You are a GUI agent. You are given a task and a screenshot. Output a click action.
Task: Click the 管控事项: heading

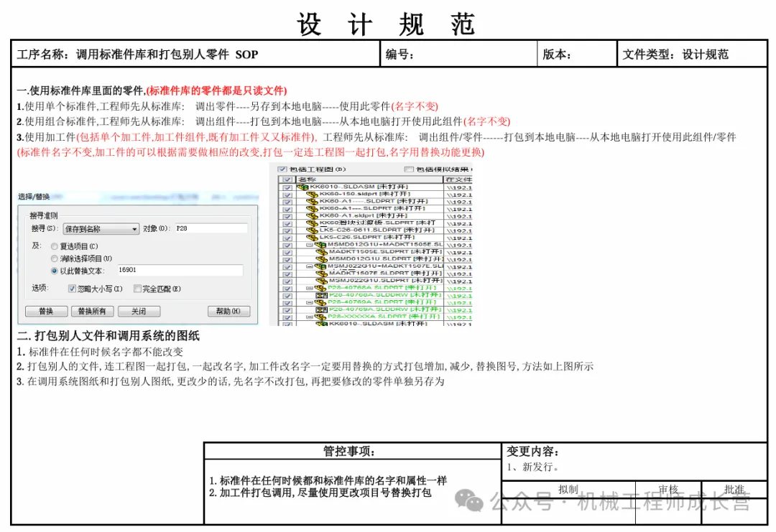pyautogui.click(x=349, y=451)
